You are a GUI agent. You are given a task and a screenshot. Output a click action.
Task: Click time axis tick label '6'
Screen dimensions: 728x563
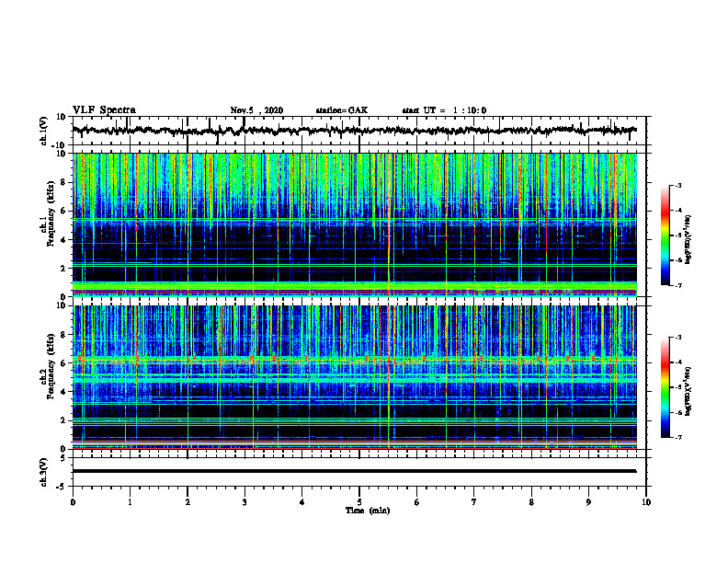417,502
